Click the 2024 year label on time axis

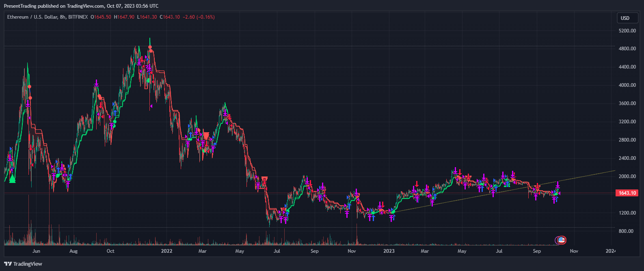tap(610, 251)
